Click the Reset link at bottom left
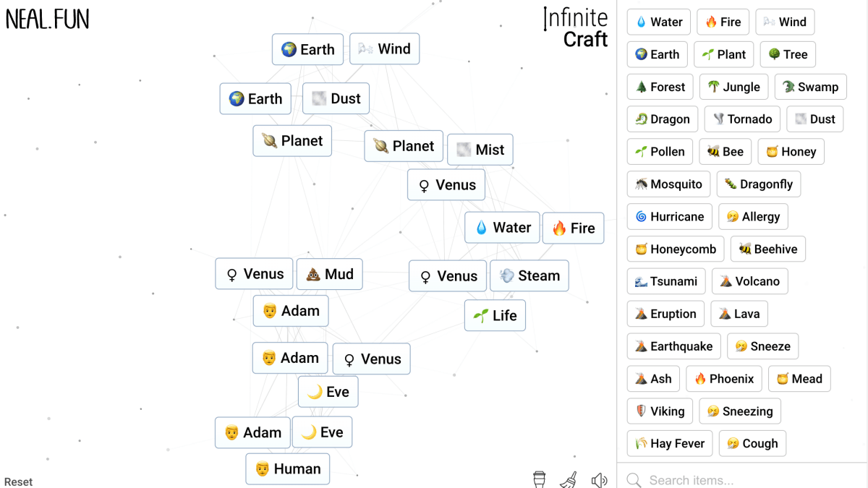Viewport: 868px width, 488px height. 18,481
